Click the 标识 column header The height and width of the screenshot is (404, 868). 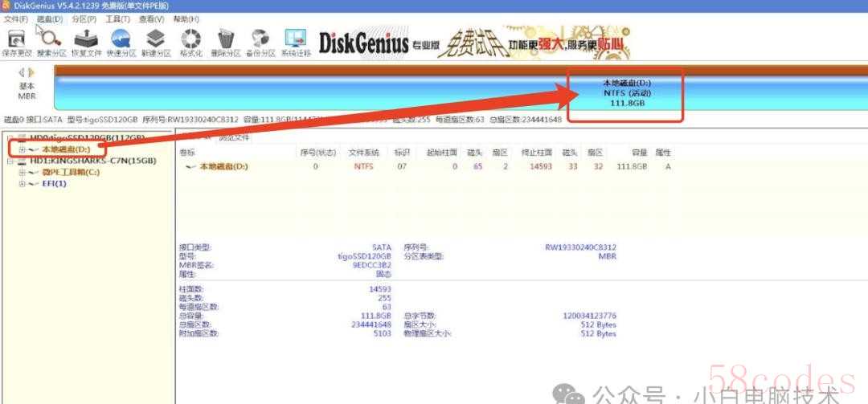coord(401,152)
